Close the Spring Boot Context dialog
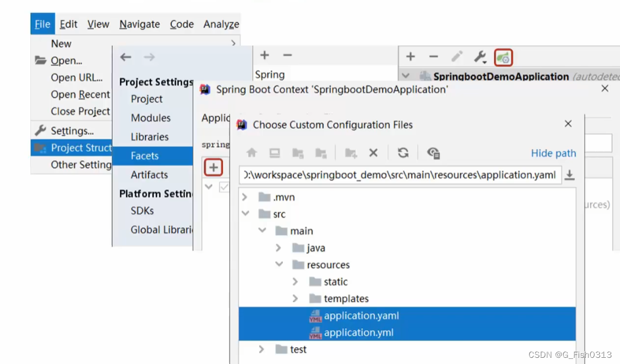 click(x=605, y=89)
